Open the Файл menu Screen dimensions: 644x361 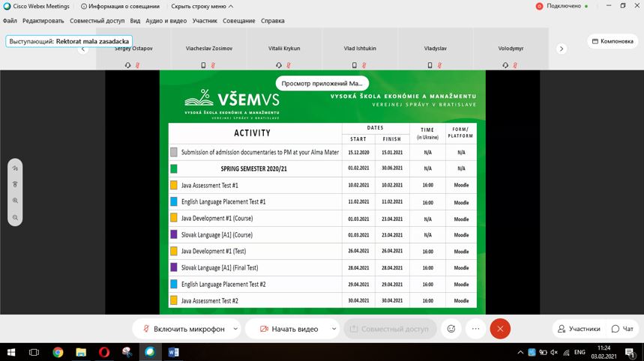tap(10, 21)
